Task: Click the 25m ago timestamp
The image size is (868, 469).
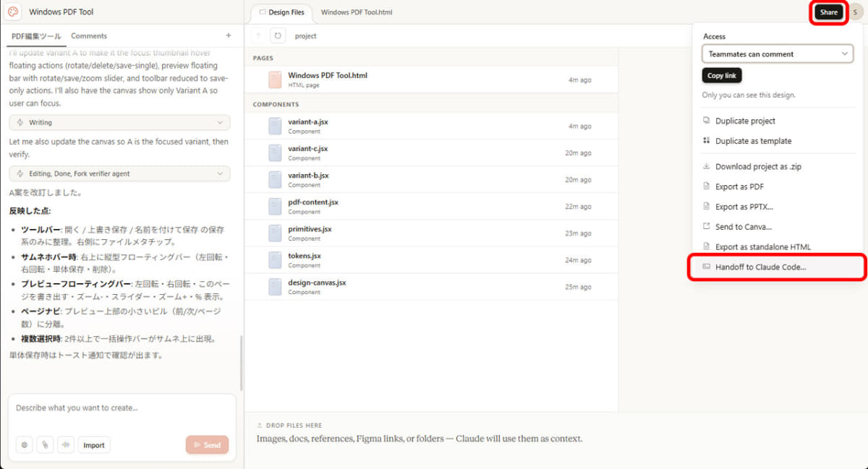Action: (578, 287)
